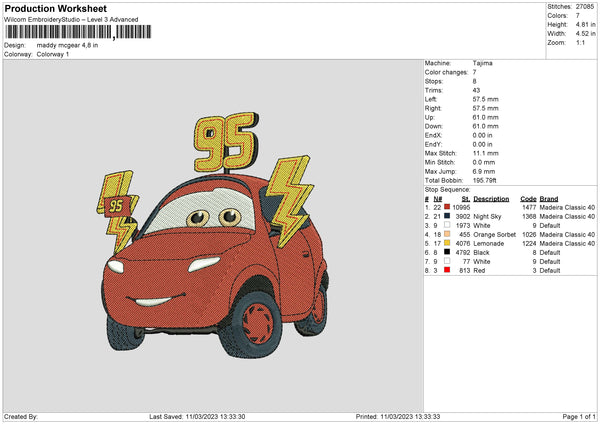Screen dimensions: 600x424
Task: Click the code 1224 in the Lemonade row
Action: point(529,243)
